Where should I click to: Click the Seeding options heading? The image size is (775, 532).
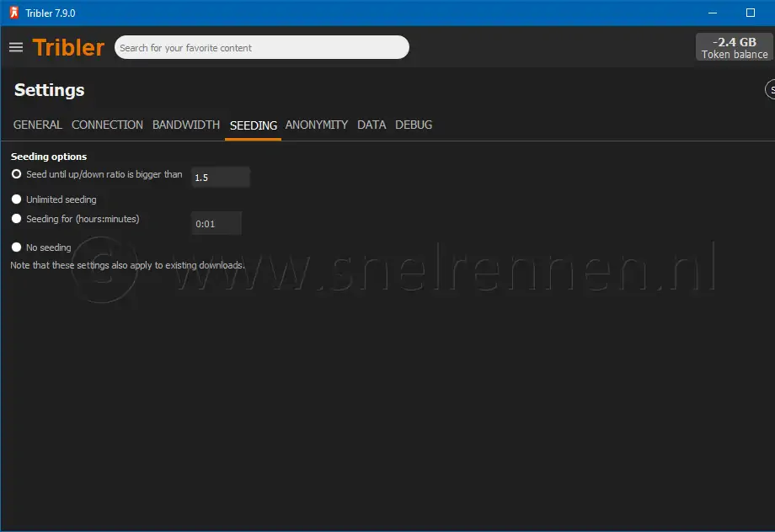pos(49,157)
